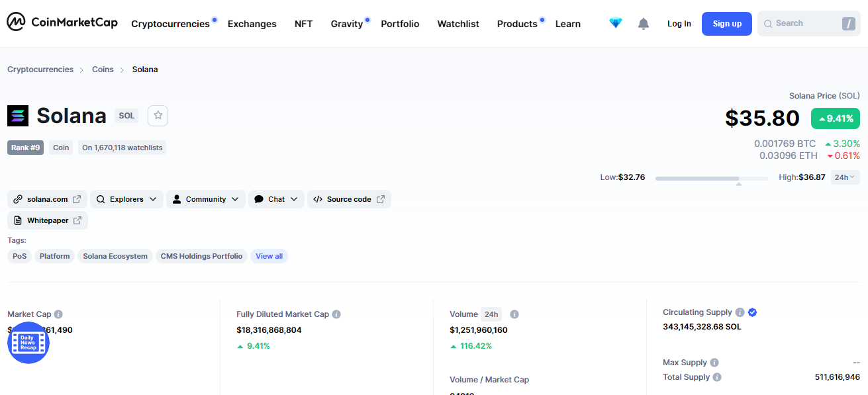
Task: Open the NFT menu
Action: pos(304,24)
